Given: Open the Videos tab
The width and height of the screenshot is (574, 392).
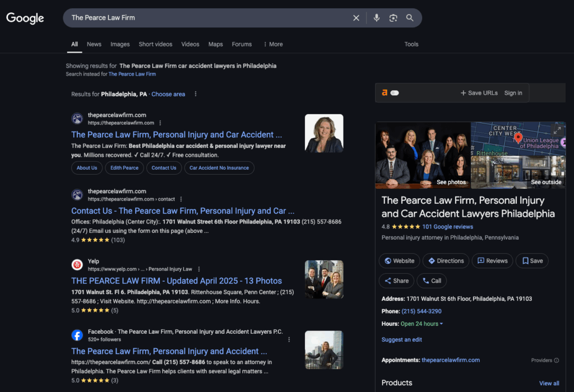Looking at the screenshot, I should (190, 44).
